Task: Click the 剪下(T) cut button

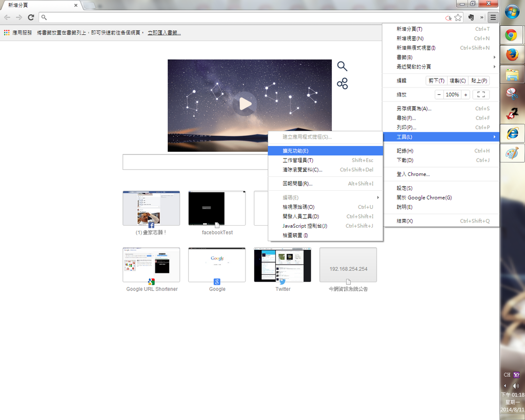Action: (437, 81)
